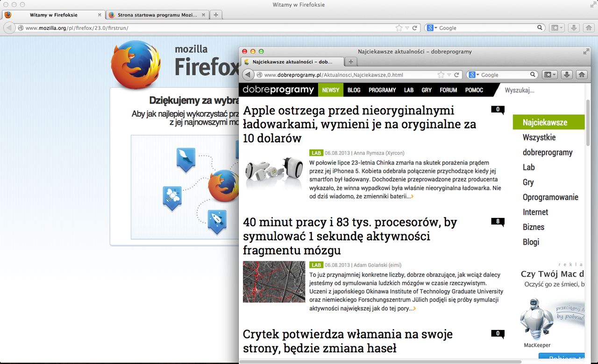This screenshot has height=364, width=598.
Task: Click the dobreprogramy site logo
Action: click(x=278, y=90)
